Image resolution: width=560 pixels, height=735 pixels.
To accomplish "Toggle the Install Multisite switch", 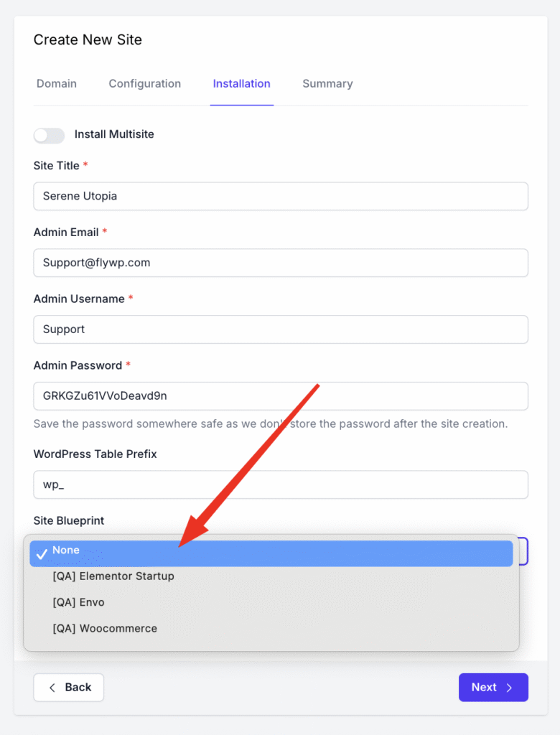I will [49, 136].
